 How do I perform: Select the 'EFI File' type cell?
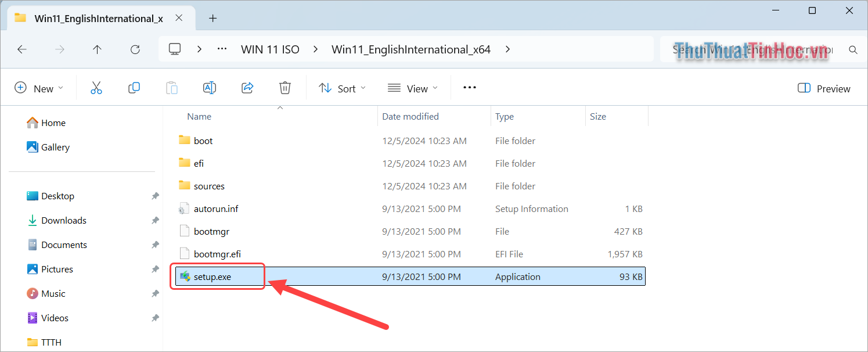(x=509, y=254)
